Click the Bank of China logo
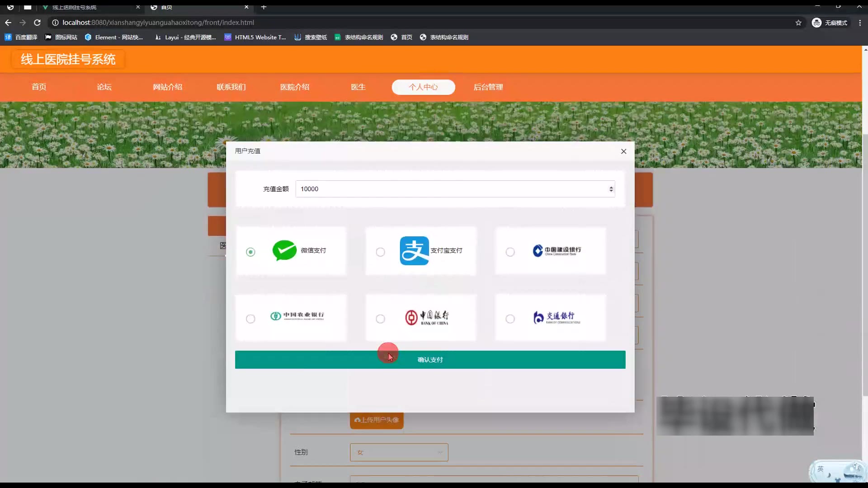 point(427,318)
